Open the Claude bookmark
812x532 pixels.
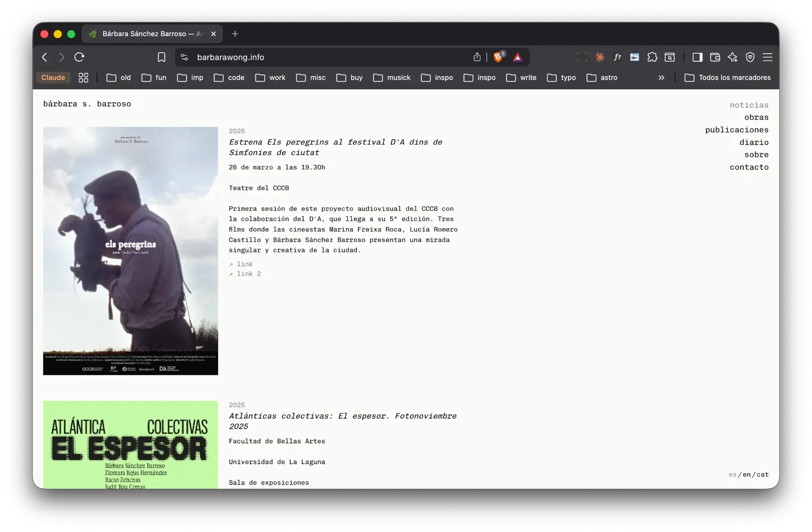click(x=53, y=78)
